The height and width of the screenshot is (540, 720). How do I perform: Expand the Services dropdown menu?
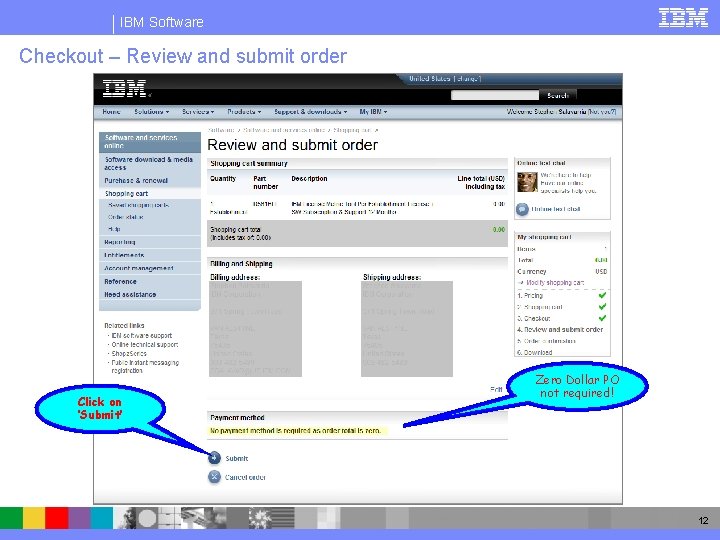[x=198, y=112]
